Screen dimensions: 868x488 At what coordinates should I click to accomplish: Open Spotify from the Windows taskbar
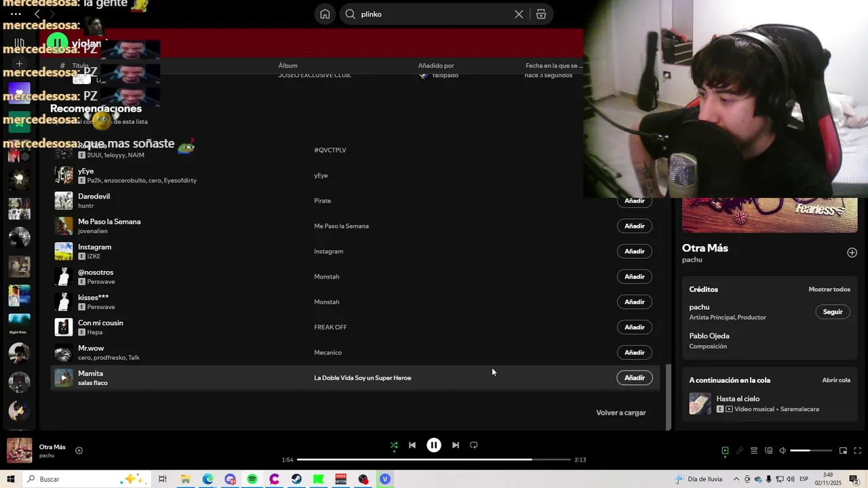click(x=252, y=479)
